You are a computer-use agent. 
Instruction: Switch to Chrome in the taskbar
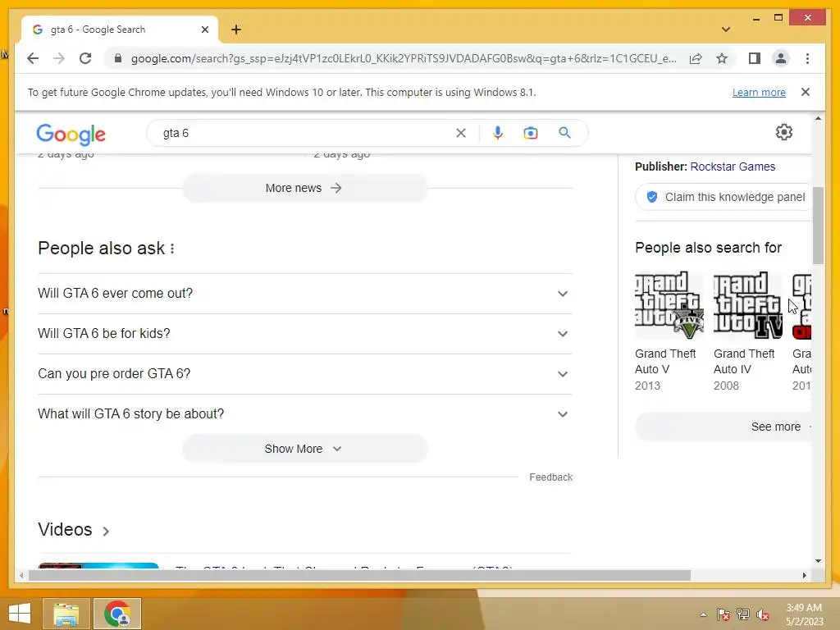[x=117, y=614]
